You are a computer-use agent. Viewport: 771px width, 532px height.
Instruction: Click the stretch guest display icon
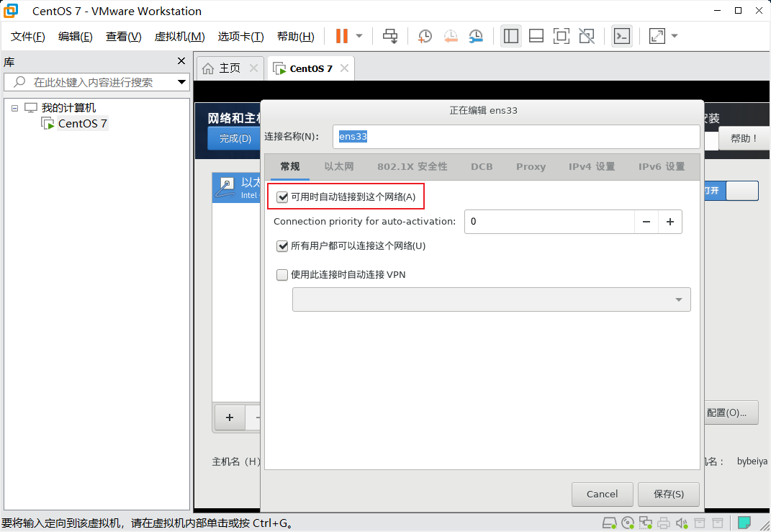click(657, 36)
